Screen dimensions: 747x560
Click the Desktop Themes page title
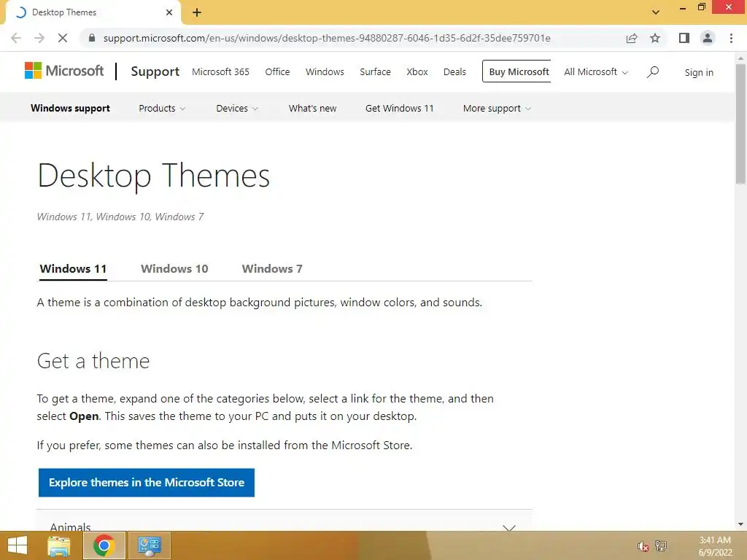click(153, 176)
